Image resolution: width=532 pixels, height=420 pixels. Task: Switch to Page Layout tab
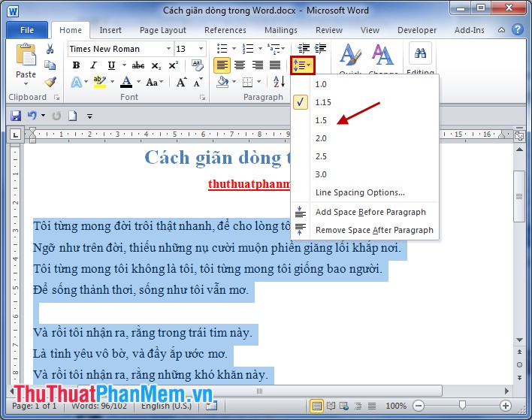click(163, 30)
